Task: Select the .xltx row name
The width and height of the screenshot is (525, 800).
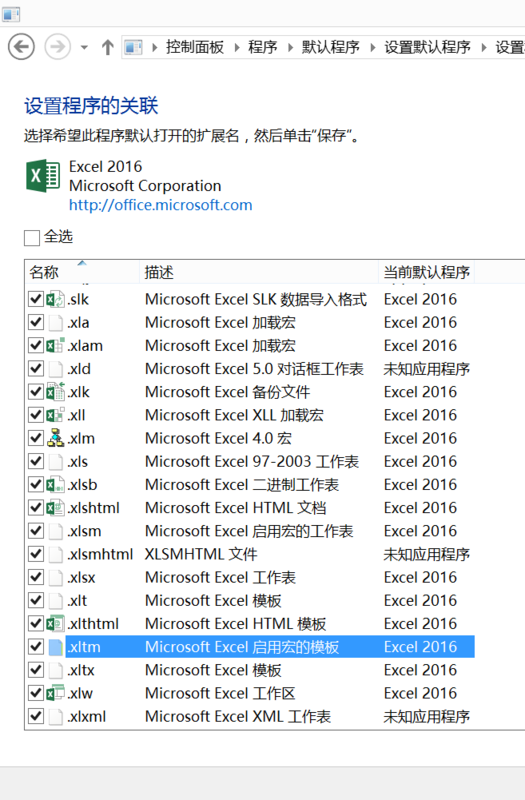Action: point(81,670)
